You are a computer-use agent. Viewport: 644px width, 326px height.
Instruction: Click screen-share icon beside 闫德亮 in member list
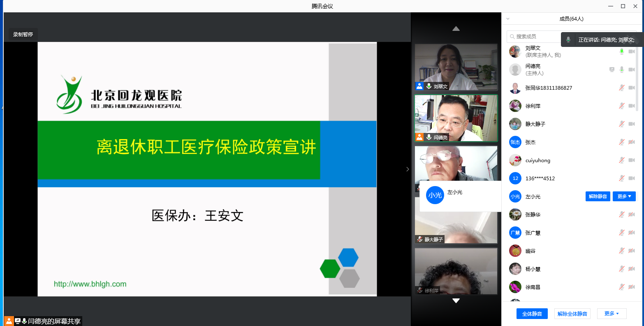click(x=612, y=70)
